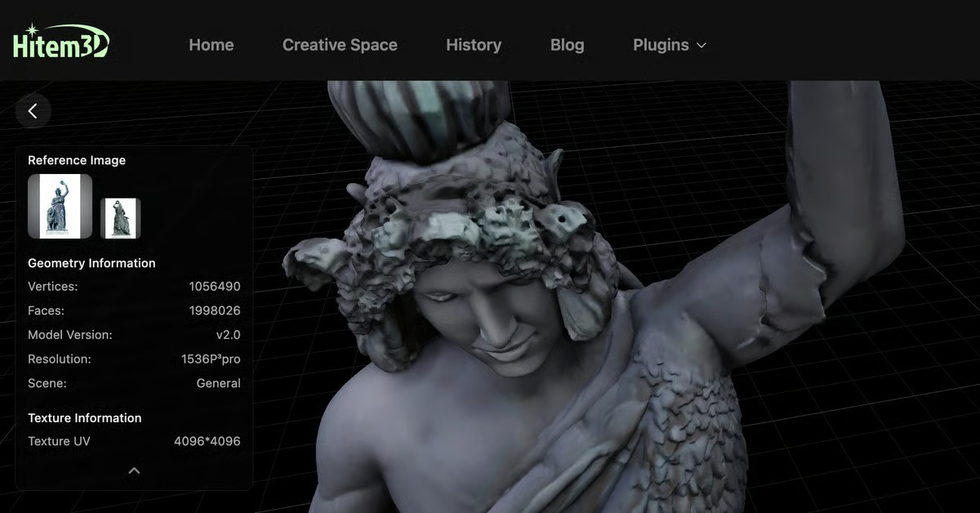Viewport: 980px width, 513px height.
Task: Click the Texture UV 4096*4096 value
Action: [x=207, y=441]
